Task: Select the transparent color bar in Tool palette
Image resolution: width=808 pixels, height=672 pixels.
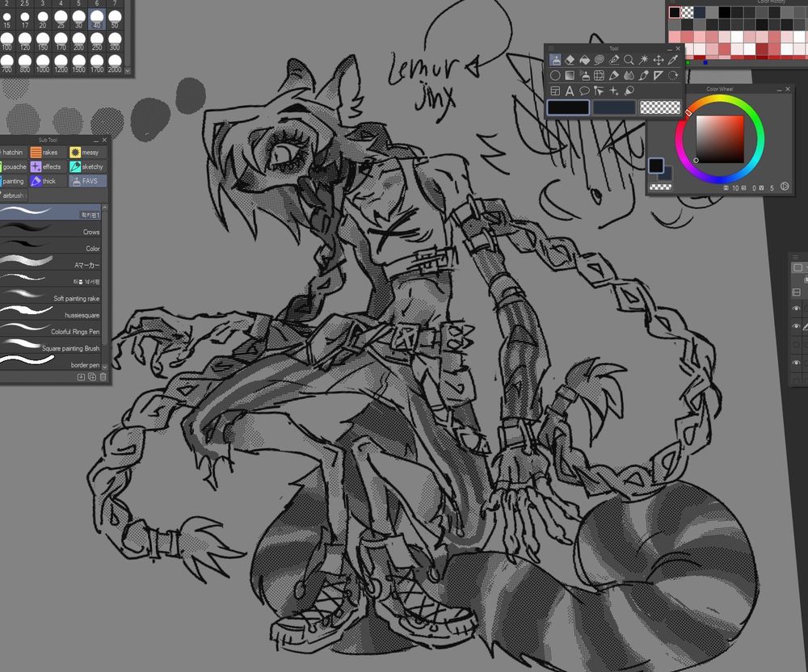Action: tap(660, 107)
